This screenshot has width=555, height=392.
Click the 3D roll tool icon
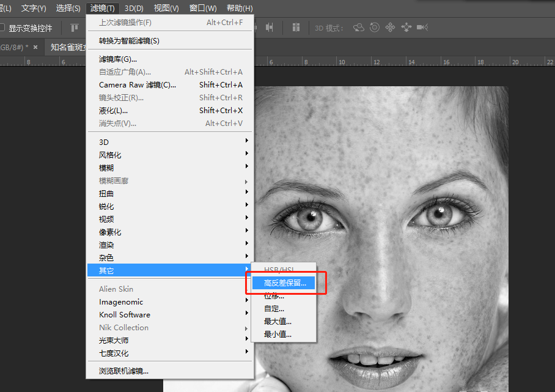click(x=374, y=27)
